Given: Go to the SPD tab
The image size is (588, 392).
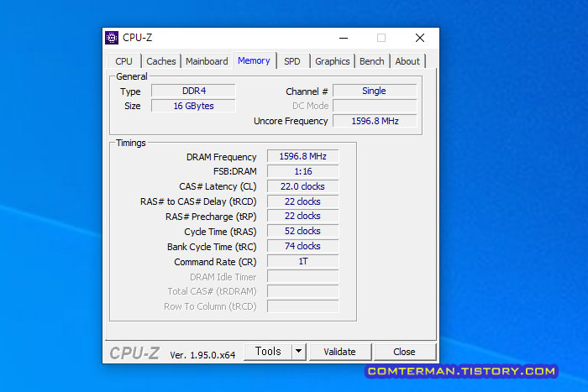Looking at the screenshot, I should (292, 61).
